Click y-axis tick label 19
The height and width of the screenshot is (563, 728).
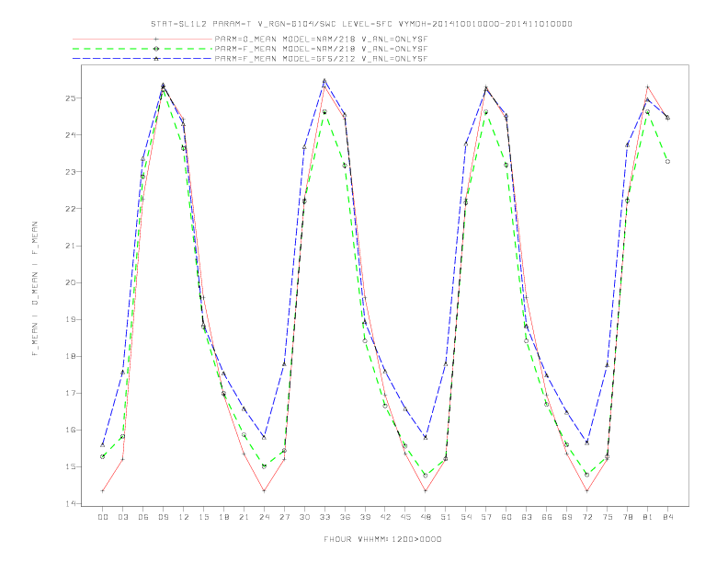(x=70, y=319)
